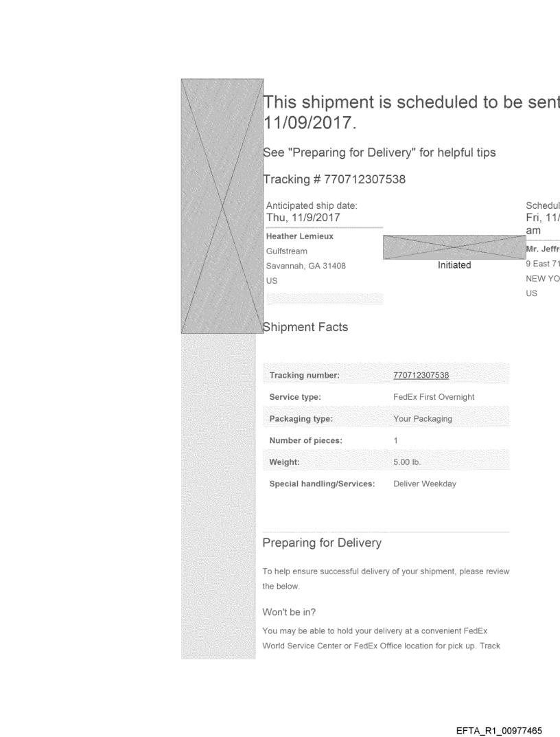The height and width of the screenshot is (737, 560).
Task: Click the gray redacted bar under sender address
Action: pyautogui.click(x=324, y=298)
